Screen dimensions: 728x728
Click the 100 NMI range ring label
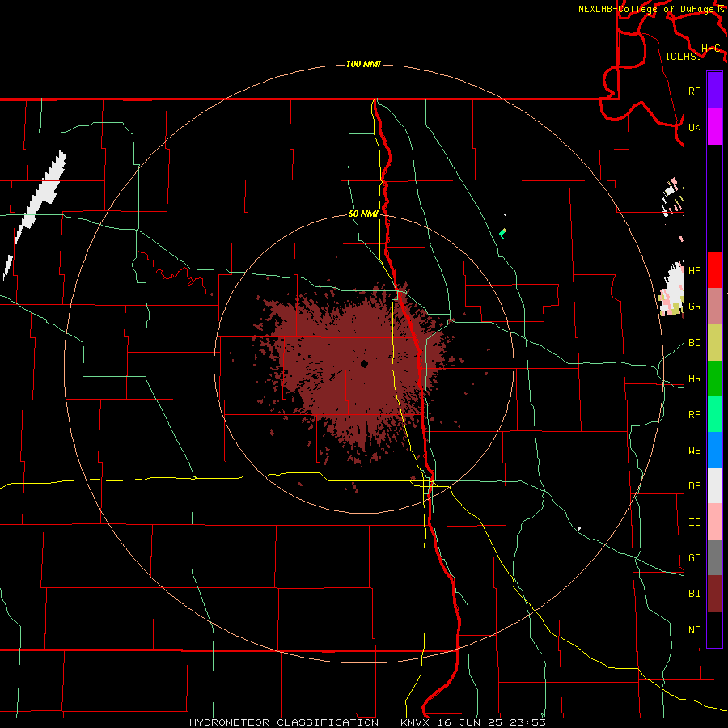pyautogui.click(x=363, y=64)
